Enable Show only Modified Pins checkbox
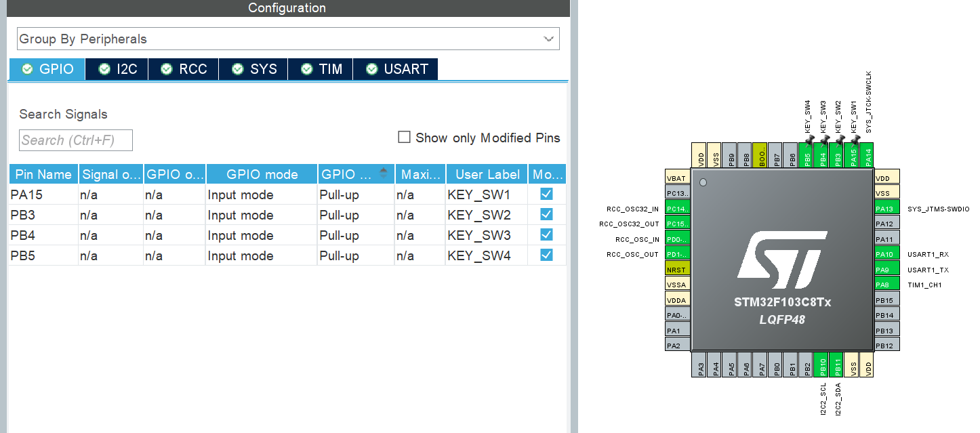 405,138
